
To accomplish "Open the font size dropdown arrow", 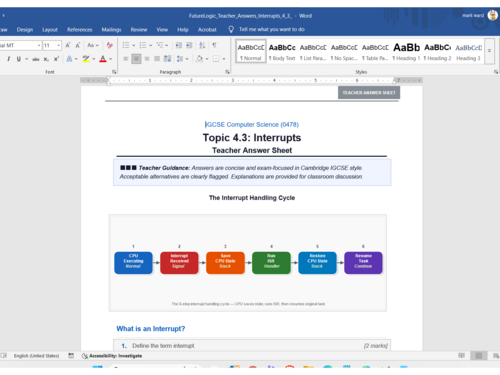I will point(59,45).
